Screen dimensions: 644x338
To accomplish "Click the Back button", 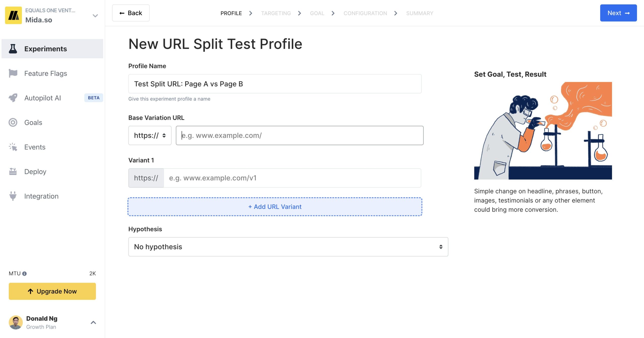I will (131, 13).
